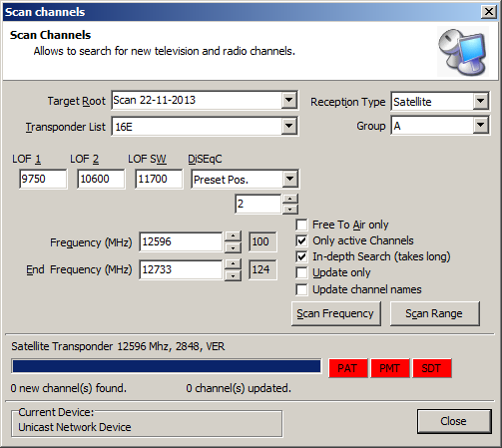The image size is (502, 448).
Task: Check the Update only option
Action: [301, 272]
